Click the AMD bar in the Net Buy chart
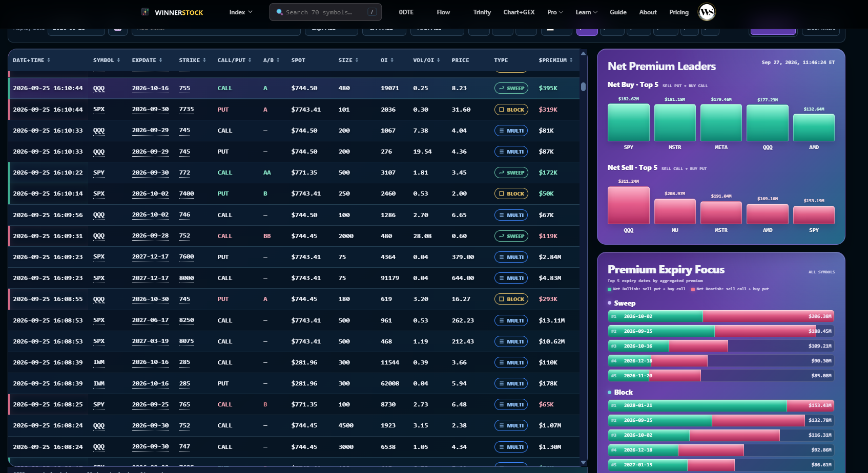This screenshot has height=473, width=868. pos(814,127)
